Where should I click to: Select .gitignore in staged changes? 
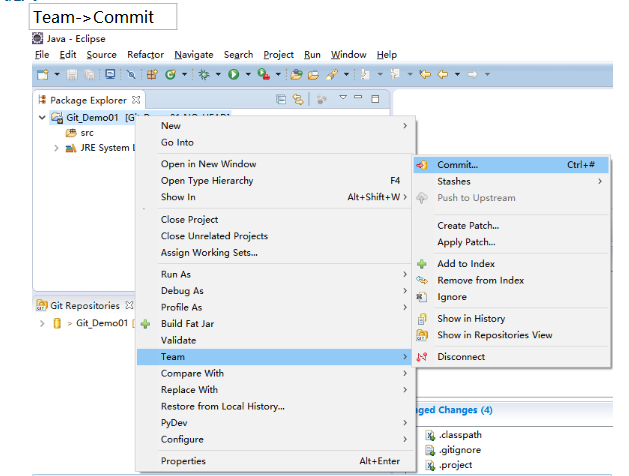460,450
